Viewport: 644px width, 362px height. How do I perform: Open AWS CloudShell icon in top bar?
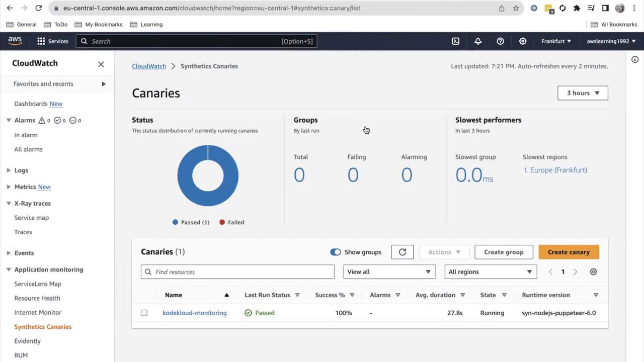(x=455, y=41)
